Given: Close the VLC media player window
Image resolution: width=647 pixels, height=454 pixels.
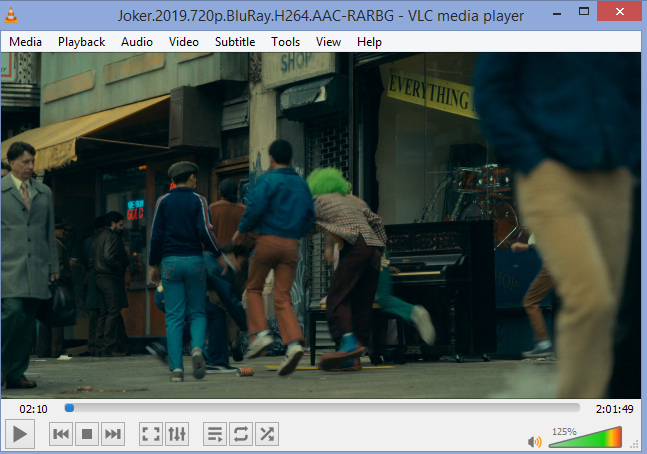Looking at the screenshot, I should (619, 12).
